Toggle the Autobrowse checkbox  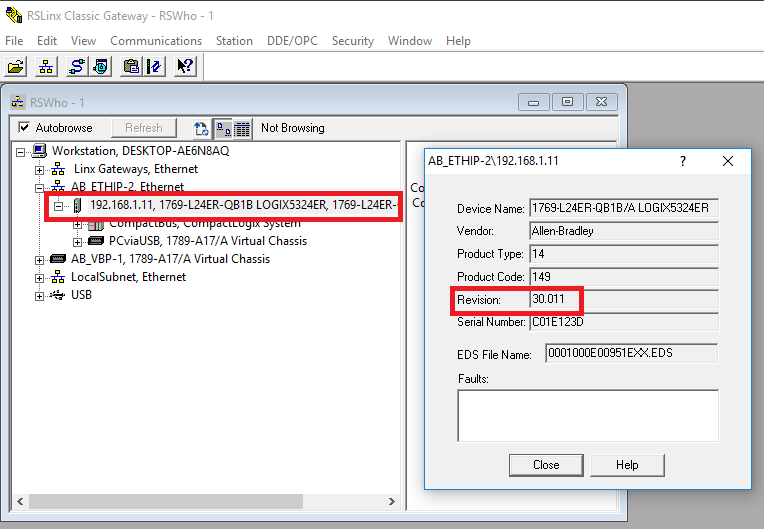[24, 128]
